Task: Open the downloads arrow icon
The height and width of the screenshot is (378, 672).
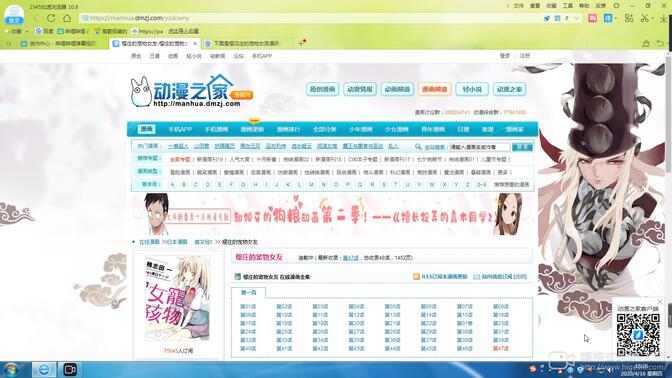Action: pyautogui.click(x=664, y=18)
